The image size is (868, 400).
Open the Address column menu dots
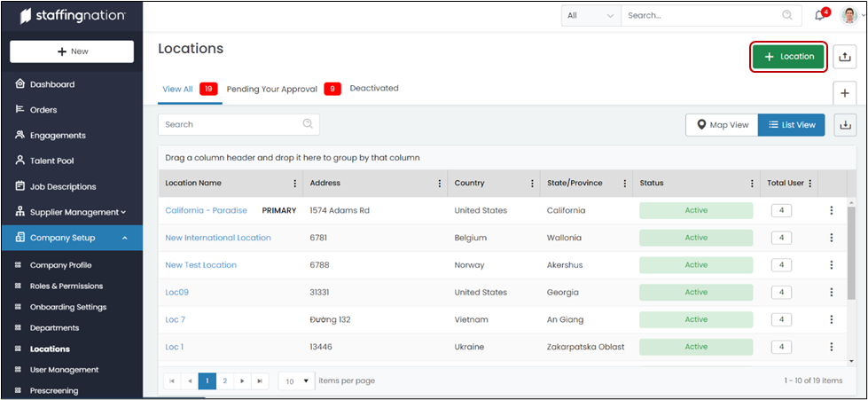pos(440,184)
